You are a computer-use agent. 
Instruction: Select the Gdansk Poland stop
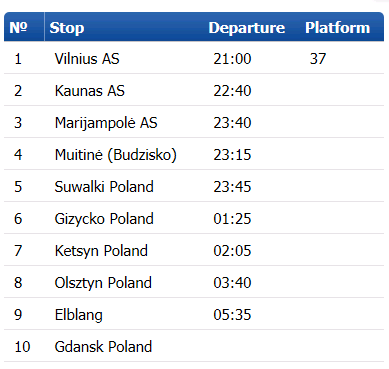(x=103, y=347)
